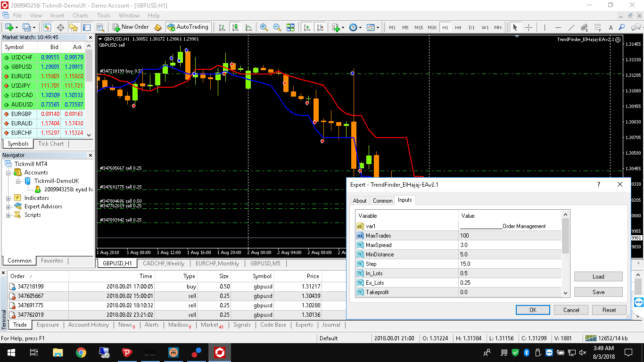This screenshot has width=644, height=362.
Task: Select the text label tool
Action: (611, 27)
